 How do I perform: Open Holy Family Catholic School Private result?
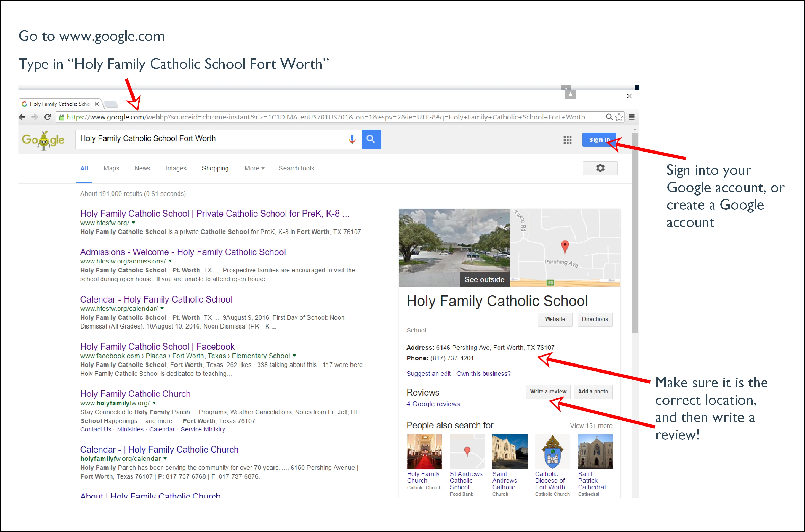click(214, 214)
